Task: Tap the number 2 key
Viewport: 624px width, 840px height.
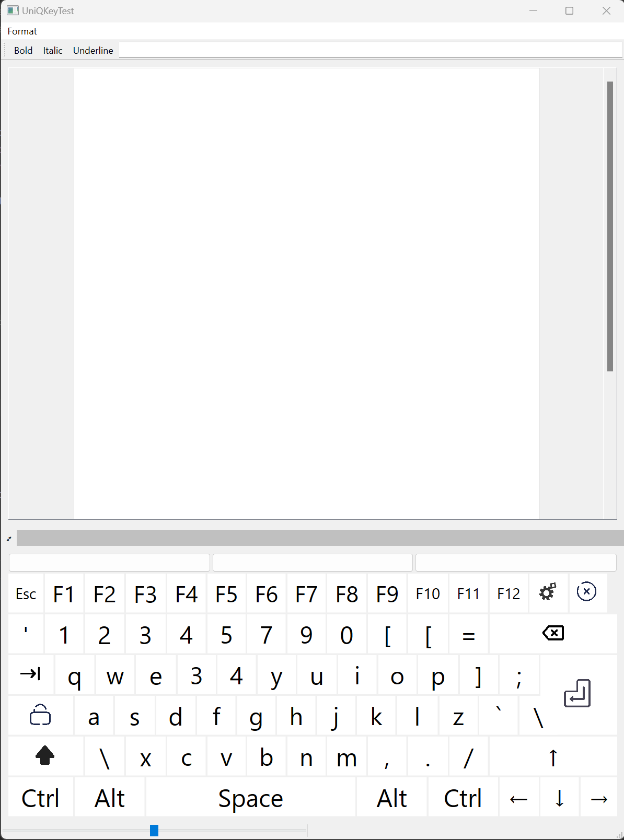Action: tap(105, 634)
